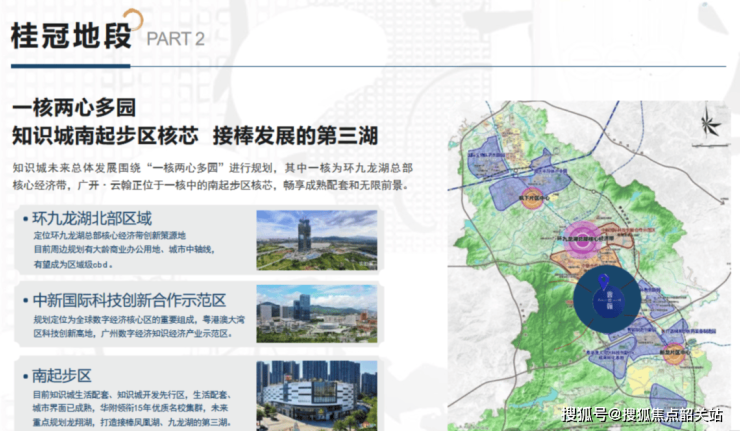This screenshot has width=740, height=431.
Task: Click the 知识城南起步区核芯 headline text
Action: 105,136
